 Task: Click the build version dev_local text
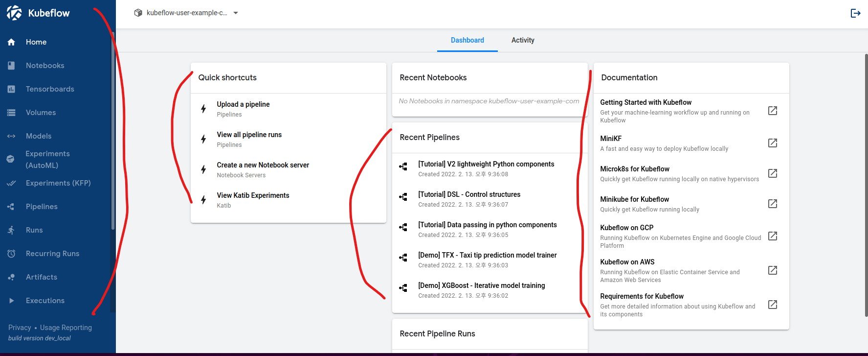pos(40,338)
